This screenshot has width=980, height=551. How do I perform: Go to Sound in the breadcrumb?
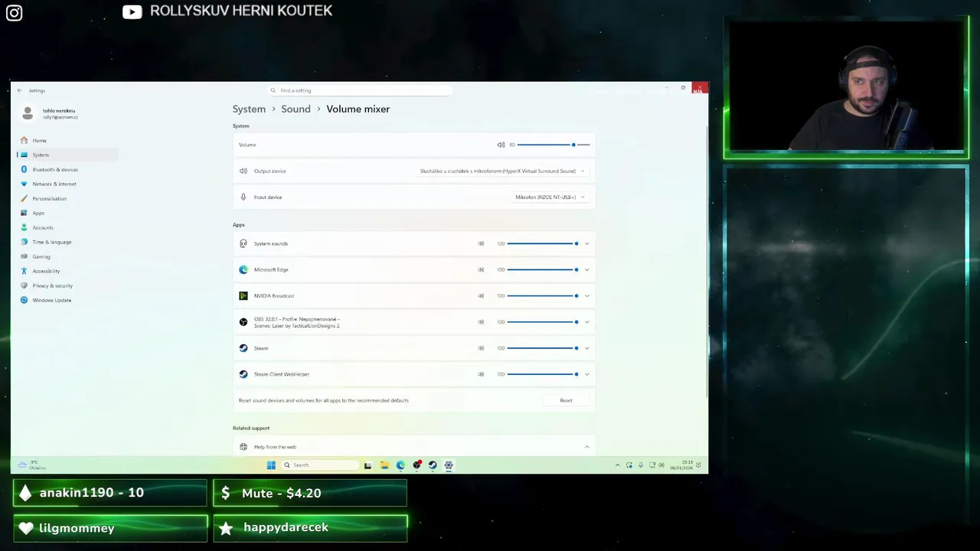pyautogui.click(x=296, y=109)
